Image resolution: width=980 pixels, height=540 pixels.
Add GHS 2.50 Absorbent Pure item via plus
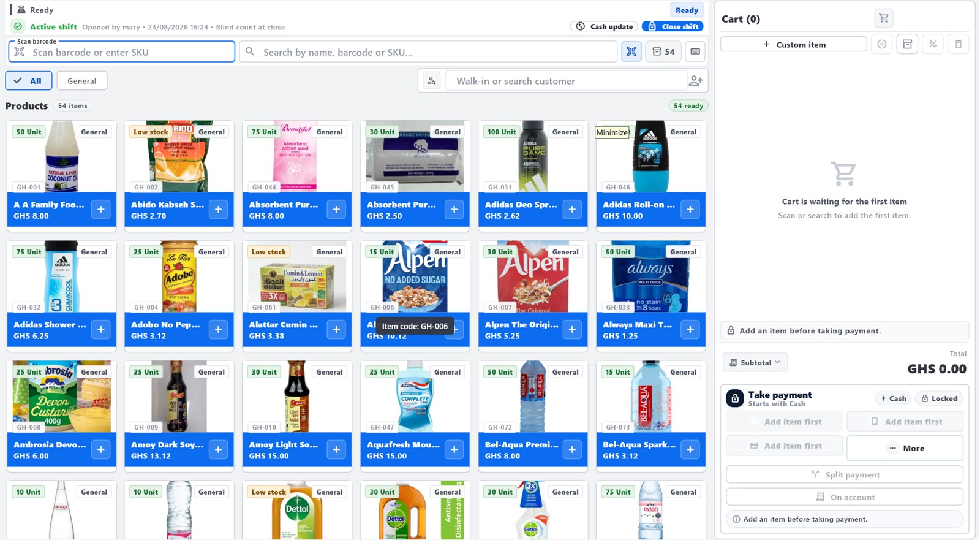pyautogui.click(x=454, y=210)
